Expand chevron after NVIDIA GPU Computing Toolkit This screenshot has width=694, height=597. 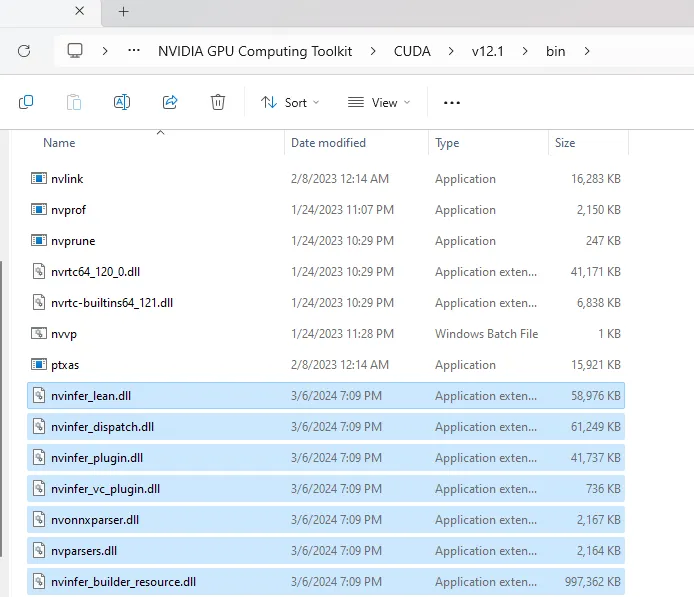click(373, 51)
